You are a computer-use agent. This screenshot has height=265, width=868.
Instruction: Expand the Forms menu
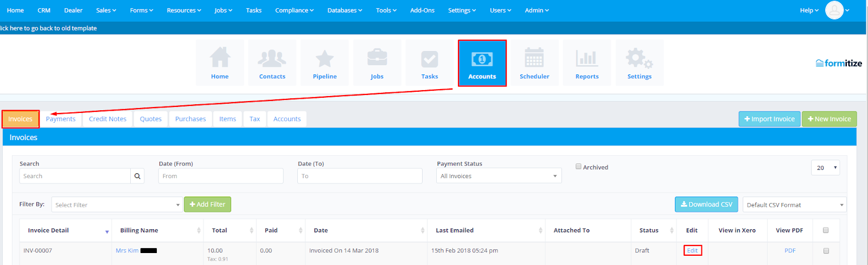point(142,10)
